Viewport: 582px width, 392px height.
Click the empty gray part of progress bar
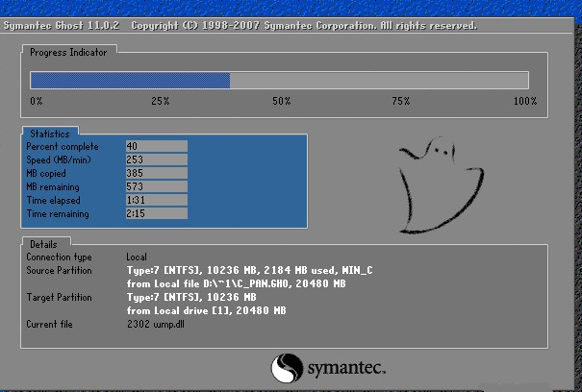coord(379,81)
